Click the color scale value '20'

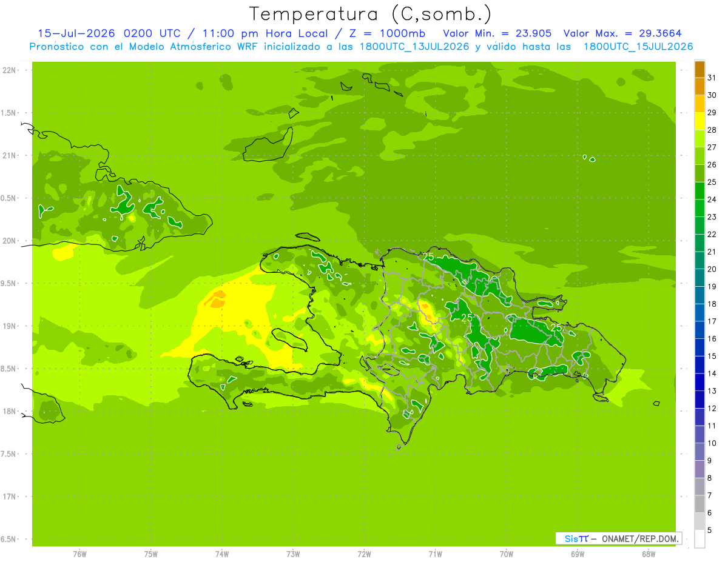click(x=712, y=269)
